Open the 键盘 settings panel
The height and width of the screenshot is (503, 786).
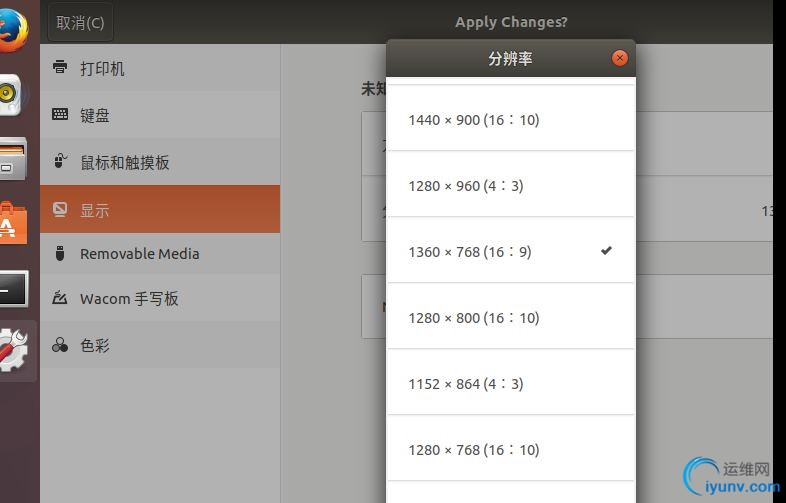pyautogui.click(x=160, y=115)
